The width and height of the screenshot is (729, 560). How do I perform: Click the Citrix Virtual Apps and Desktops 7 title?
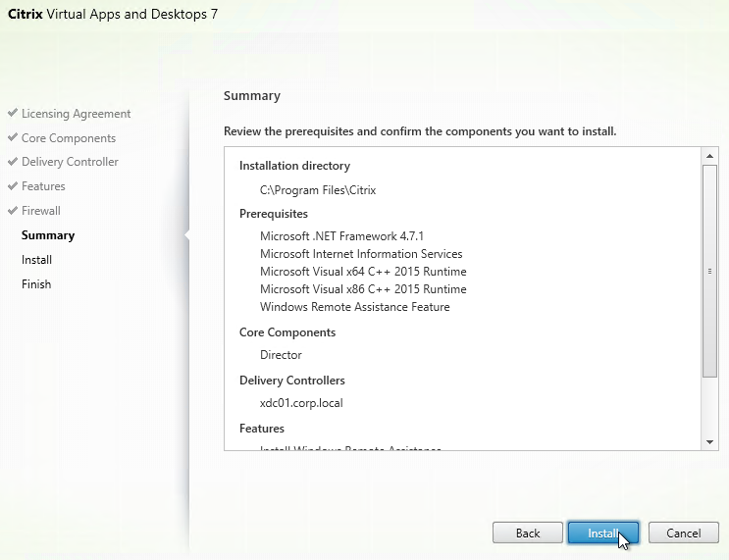(113, 14)
